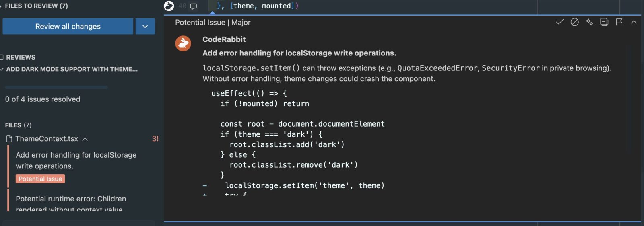Viewport: 644px width, 226px height.
Task: Open the dropdown next to Review all changes
Action: pyautogui.click(x=145, y=27)
